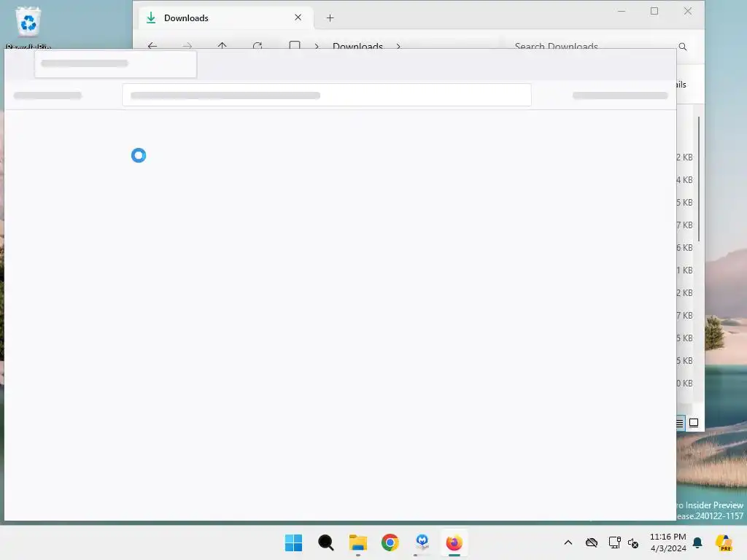Open the clock showing 11:16 PM
The width and height of the screenshot is (747, 560).
(x=668, y=542)
